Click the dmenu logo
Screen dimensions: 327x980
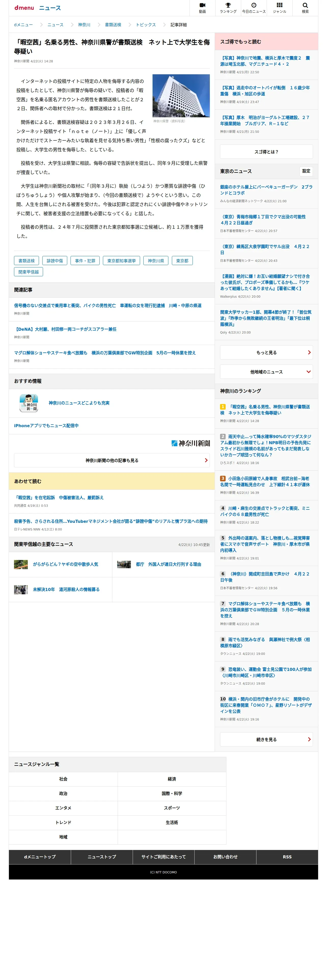[24, 8]
